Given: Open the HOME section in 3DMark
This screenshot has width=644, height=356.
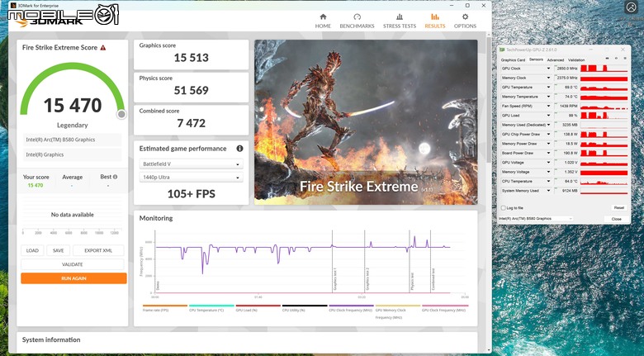Looking at the screenshot, I should point(323,21).
